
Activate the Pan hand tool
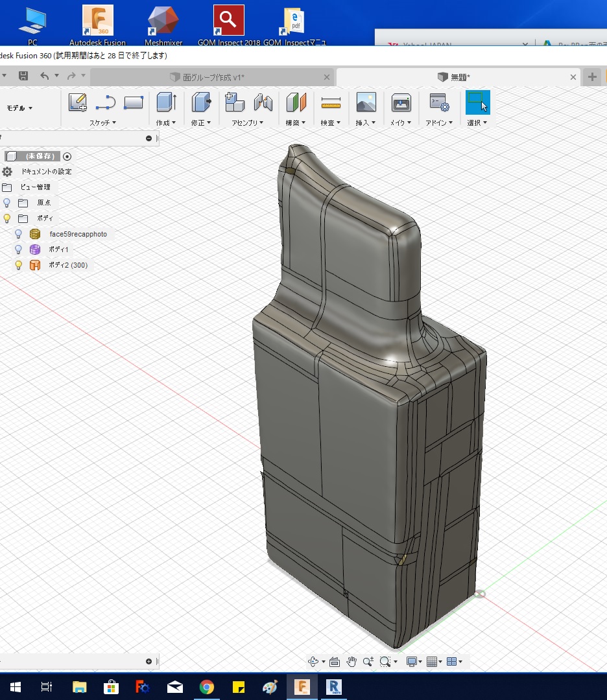click(x=351, y=662)
